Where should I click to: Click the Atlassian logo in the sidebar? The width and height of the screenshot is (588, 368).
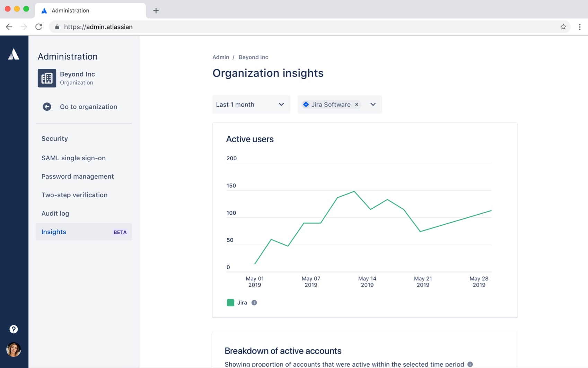click(x=14, y=54)
